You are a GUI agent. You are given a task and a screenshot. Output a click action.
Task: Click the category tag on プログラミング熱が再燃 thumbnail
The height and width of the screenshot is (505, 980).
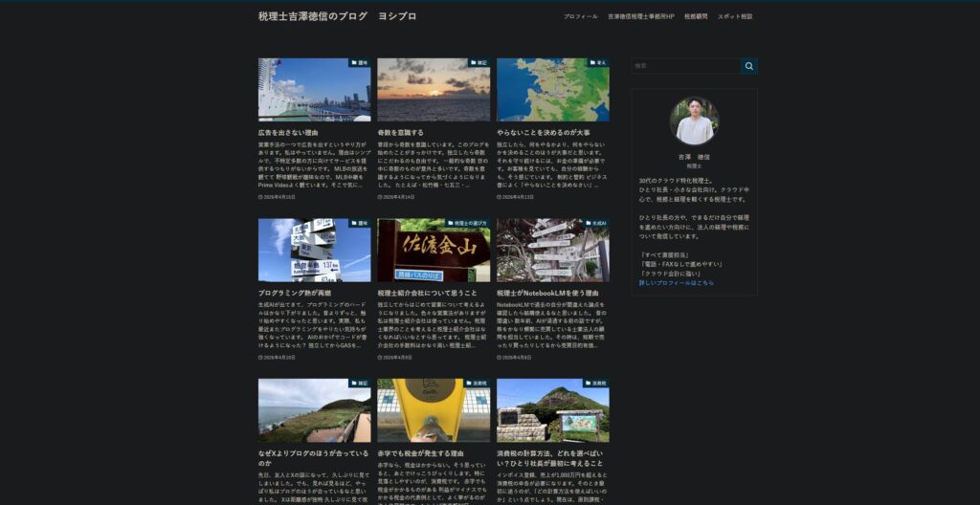(359, 223)
